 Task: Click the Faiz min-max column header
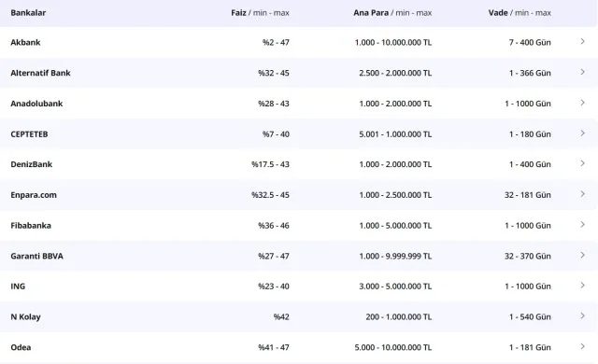tap(260, 12)
